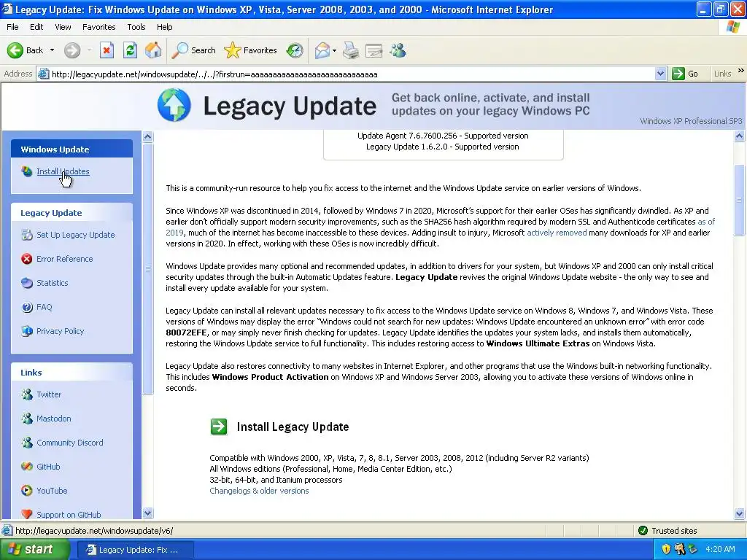Refresh the page using the Refresh icon
Image resolution: width=747 pixels, height=560 pixels.
130,50
